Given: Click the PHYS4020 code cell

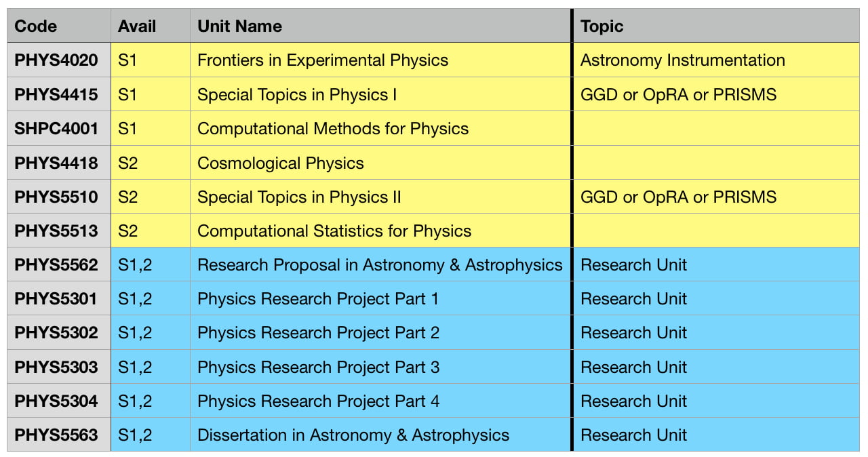Looking at the screenshot, I should click(56, 60).
